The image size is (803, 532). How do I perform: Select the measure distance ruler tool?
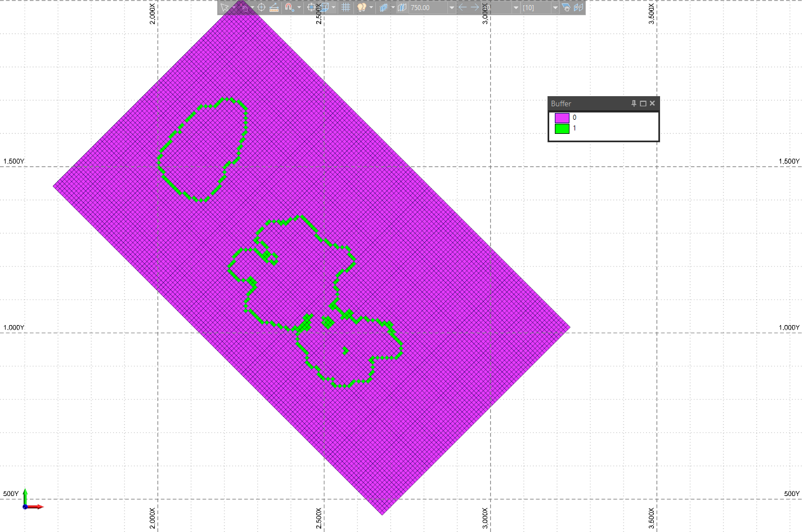(274, 7)
